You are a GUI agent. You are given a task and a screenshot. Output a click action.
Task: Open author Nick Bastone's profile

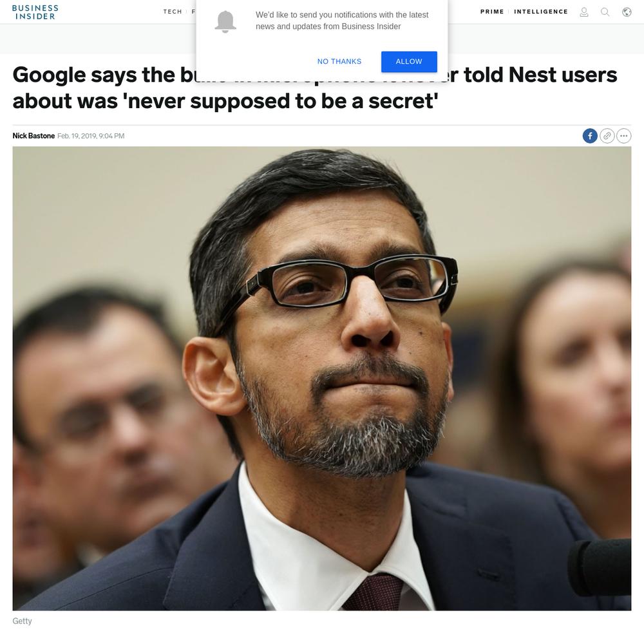click(33, 136)
